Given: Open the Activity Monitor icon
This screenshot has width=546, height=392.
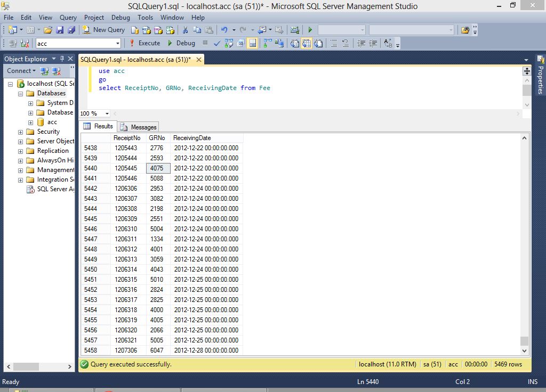Looking at the screenshot, I should pyautogui.click(x=294, y=30).
